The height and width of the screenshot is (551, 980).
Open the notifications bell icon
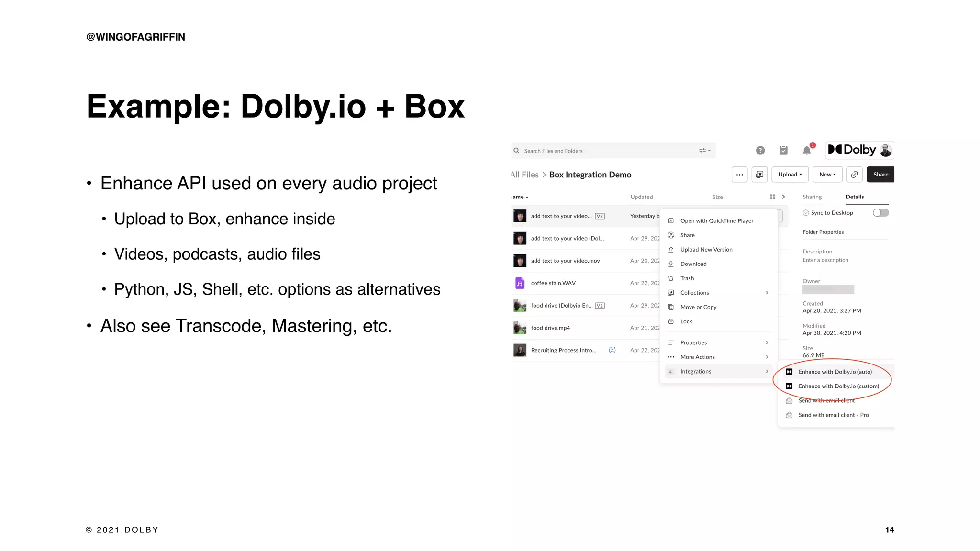tap(807, 151)
